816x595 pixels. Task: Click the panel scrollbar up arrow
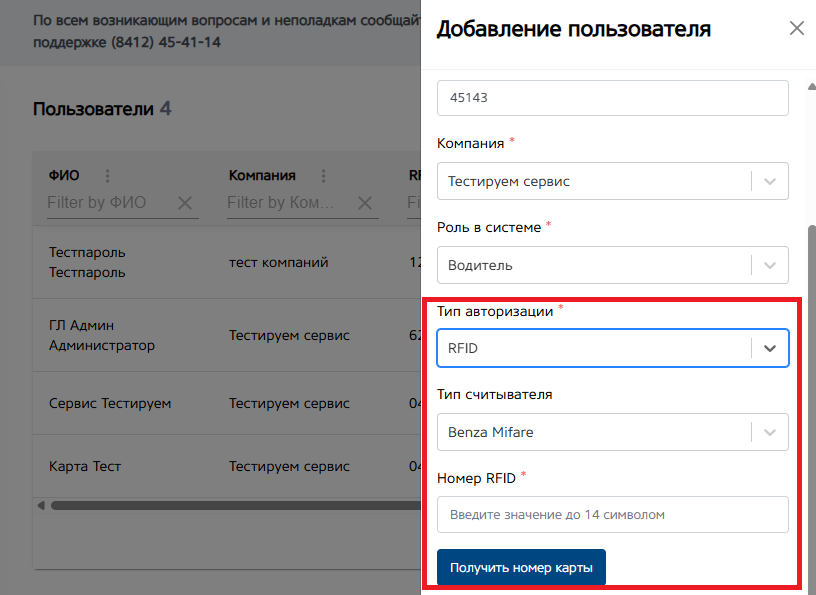click(811, 87)
